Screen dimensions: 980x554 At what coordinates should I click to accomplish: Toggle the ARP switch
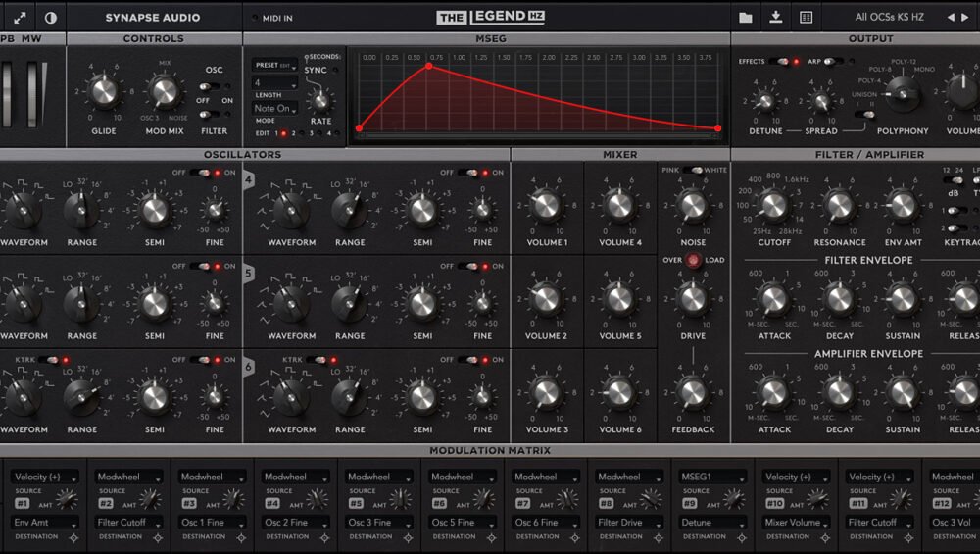(x=833, y=61)
